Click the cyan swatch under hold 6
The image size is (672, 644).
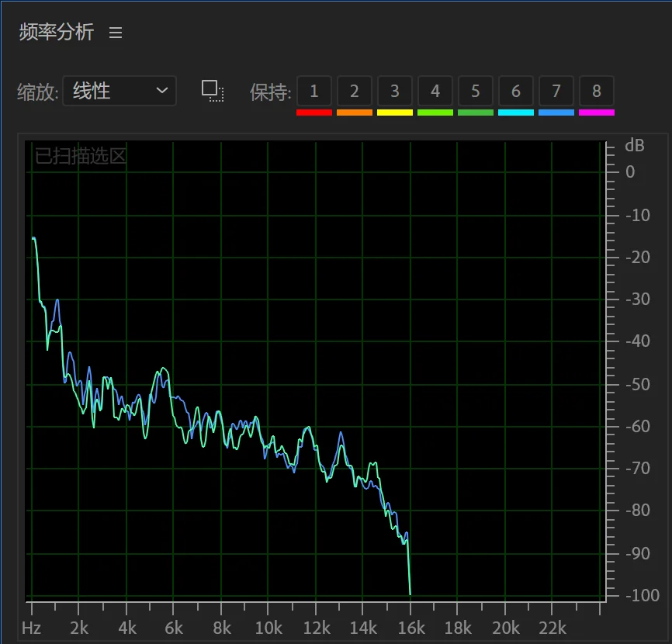click(x=516, y=113)
